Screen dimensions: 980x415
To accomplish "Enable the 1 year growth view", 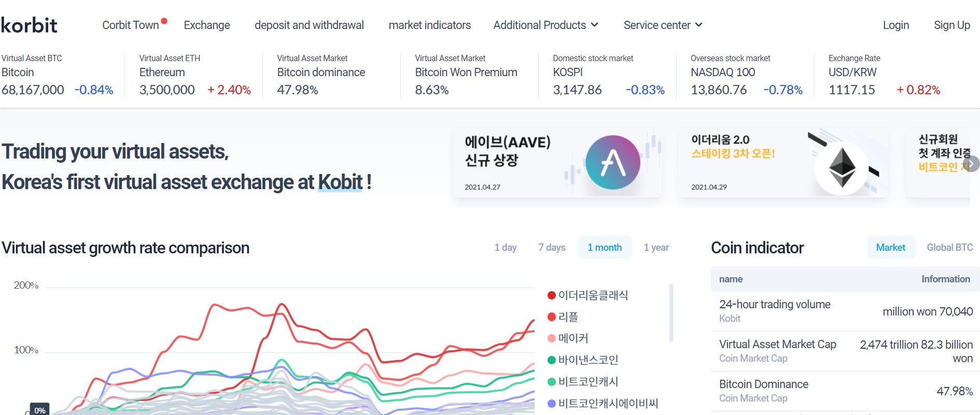I will [656, 247].
